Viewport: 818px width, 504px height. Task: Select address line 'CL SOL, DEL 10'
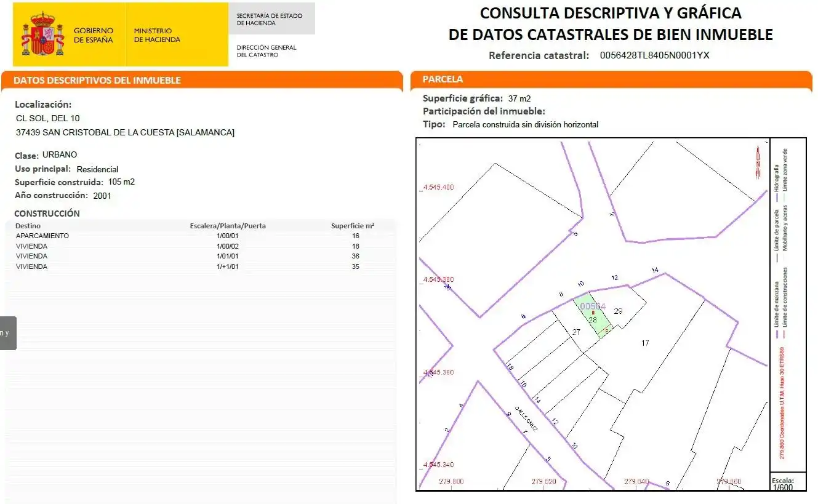(47, 118)
